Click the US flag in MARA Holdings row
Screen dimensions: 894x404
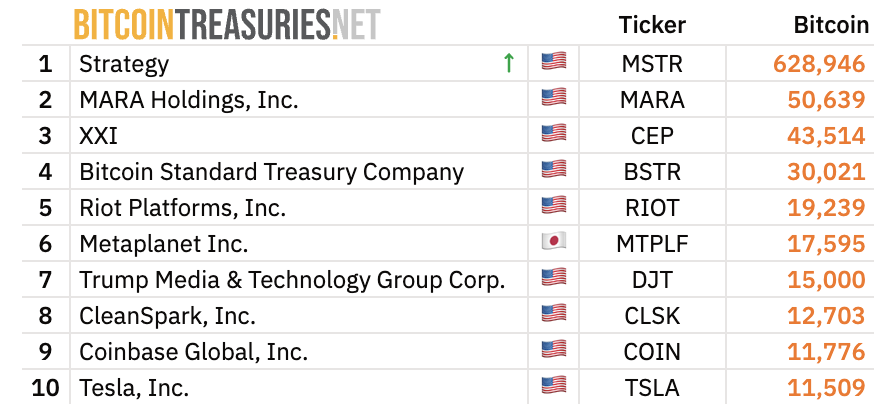[553, 99]
